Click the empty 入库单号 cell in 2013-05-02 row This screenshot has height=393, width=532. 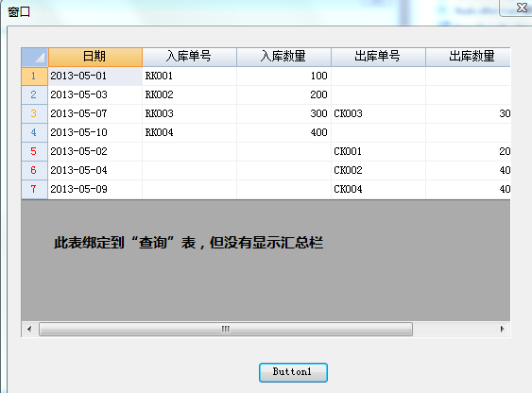click(x=189, y=151)
